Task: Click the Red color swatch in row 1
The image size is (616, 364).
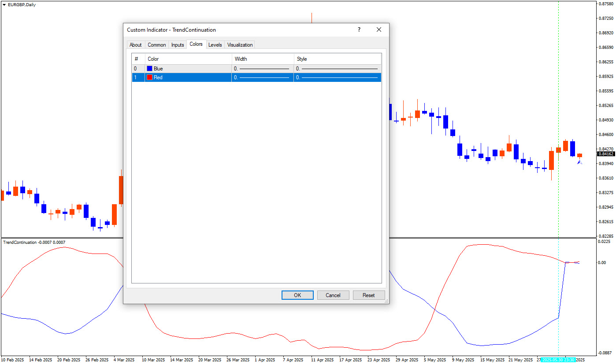Action: coord(150,77)
